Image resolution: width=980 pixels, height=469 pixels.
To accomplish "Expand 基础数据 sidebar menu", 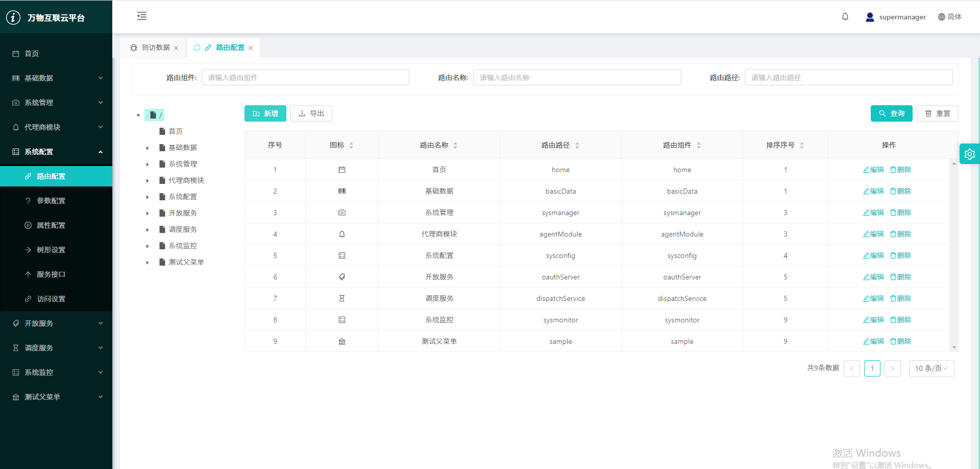I will [56, 78].
